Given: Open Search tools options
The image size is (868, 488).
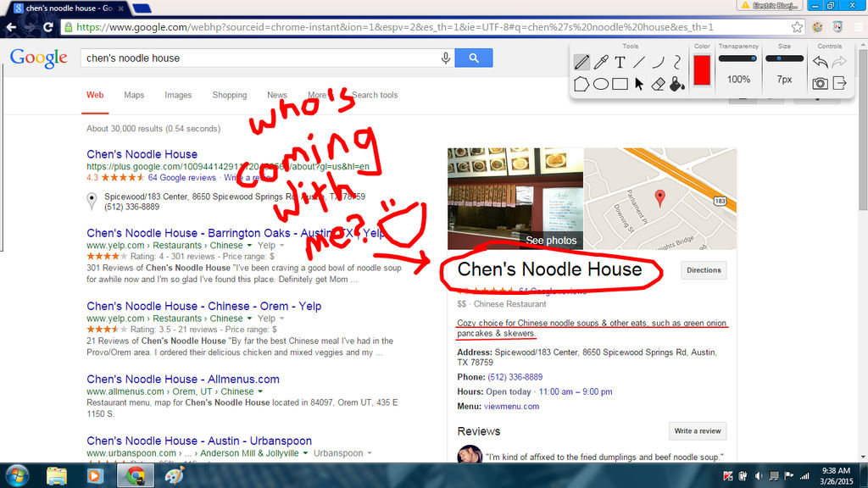Looking at the screenshot, I should point(375,95).
